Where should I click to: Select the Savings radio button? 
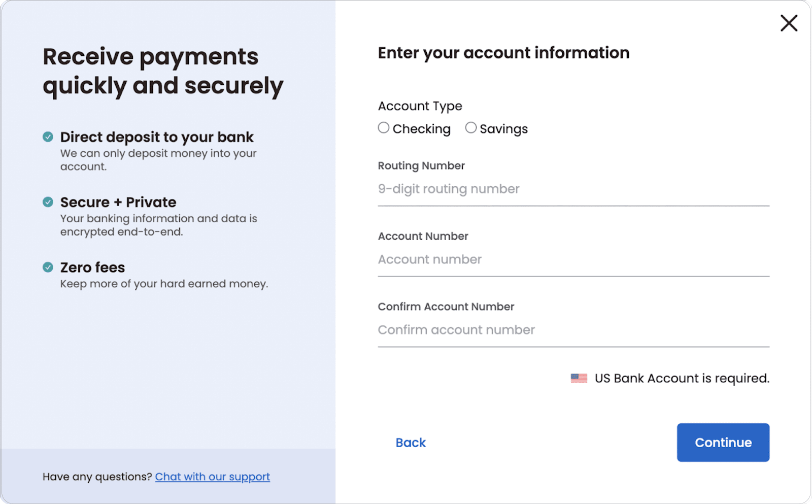pos(471,128)
